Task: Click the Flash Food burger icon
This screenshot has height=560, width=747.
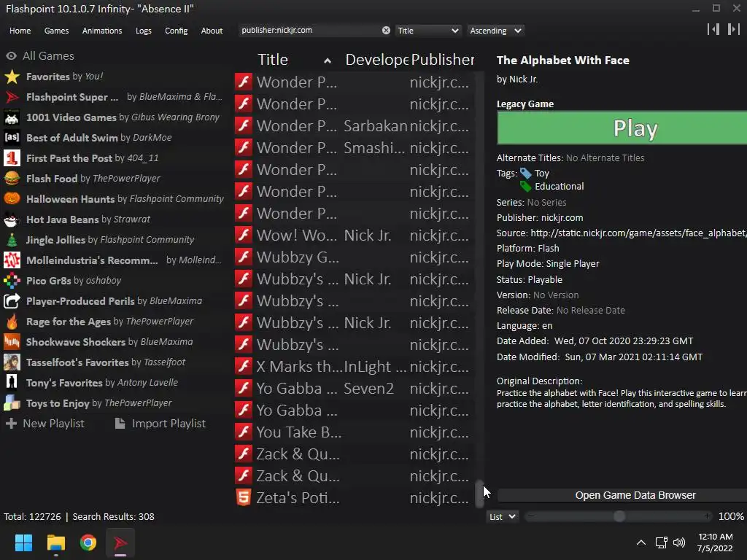Action: pyautogui.click(x=12, y=179)
